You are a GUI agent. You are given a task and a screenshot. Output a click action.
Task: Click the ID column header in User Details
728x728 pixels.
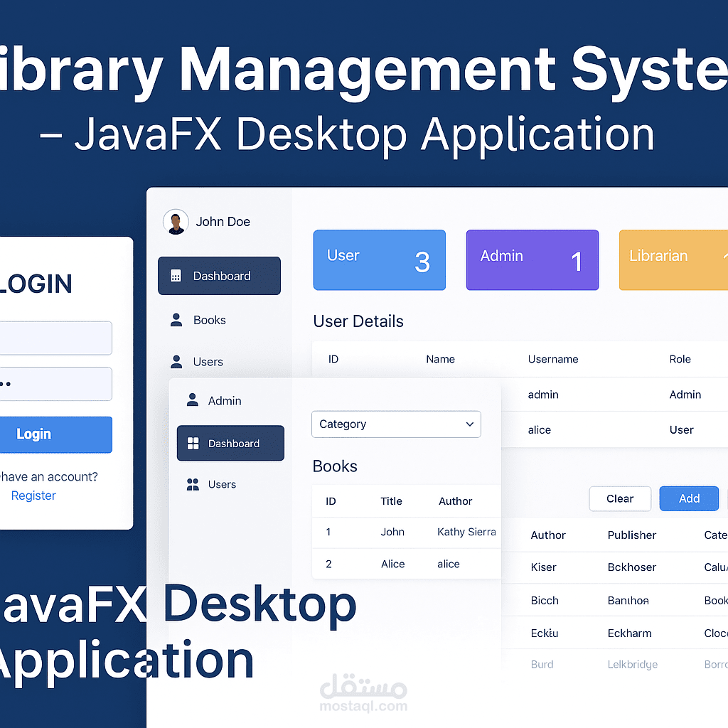[333, 359]
